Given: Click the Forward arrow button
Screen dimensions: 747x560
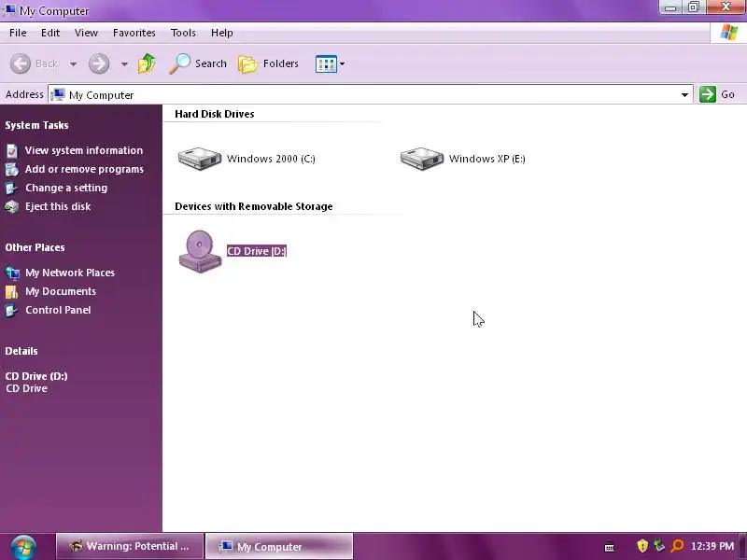Looking at the screenshot, I should point(99,63).
